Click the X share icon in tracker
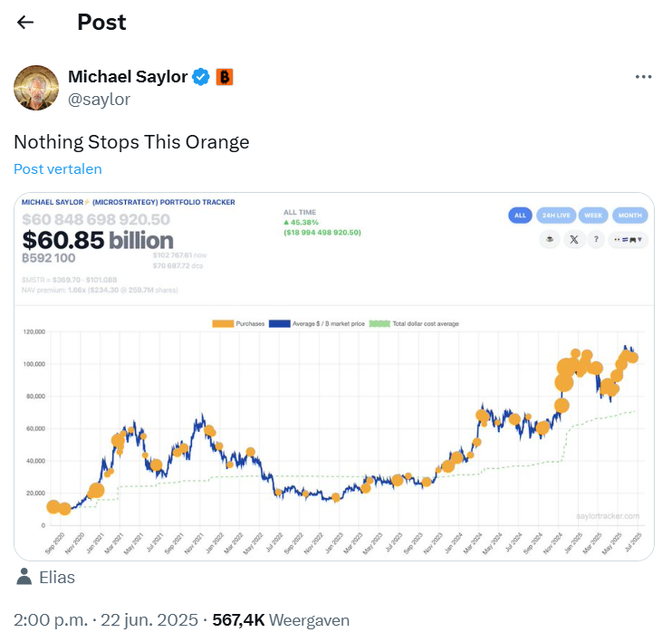672x642 pixels. pyautogui.click(x=574, y=240)
